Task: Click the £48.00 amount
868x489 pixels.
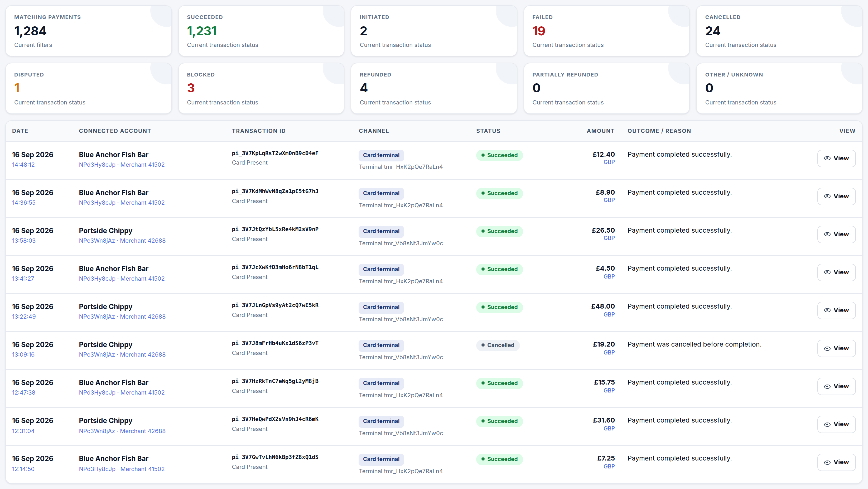Action: pos(603,306)
